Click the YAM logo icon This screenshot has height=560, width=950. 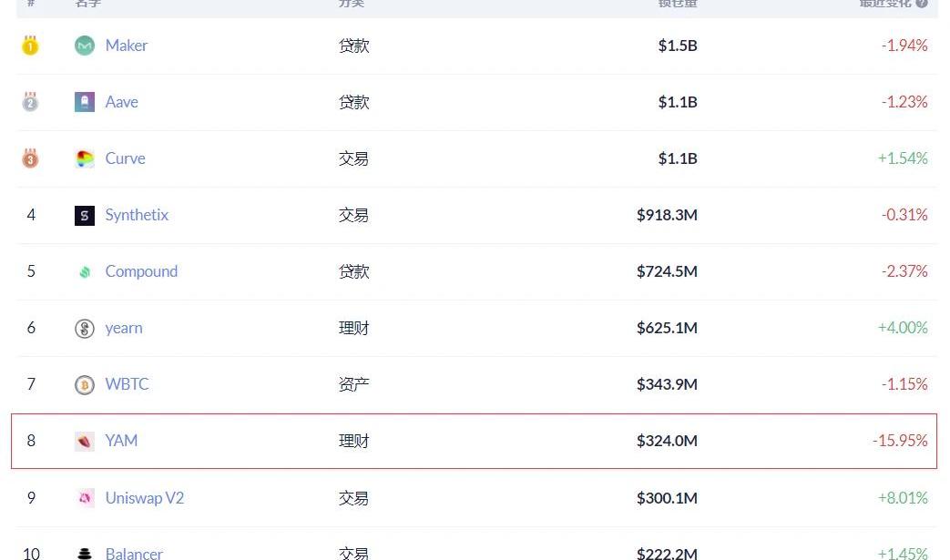tap(84, 442)
